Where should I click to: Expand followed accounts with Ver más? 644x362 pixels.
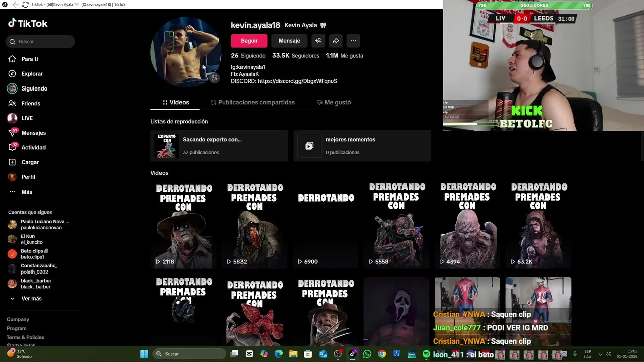click(26, 299)
